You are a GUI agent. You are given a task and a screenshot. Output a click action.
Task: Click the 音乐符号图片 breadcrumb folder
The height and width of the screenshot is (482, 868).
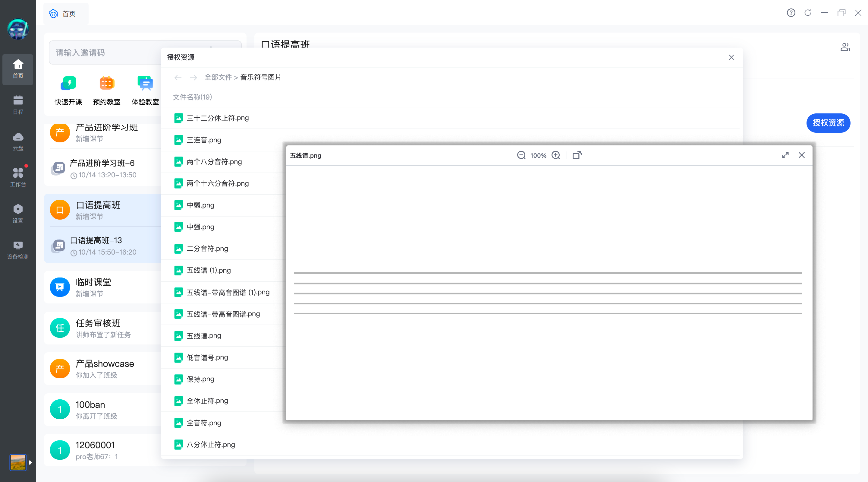pyautogui.click(x=260, y=77)
